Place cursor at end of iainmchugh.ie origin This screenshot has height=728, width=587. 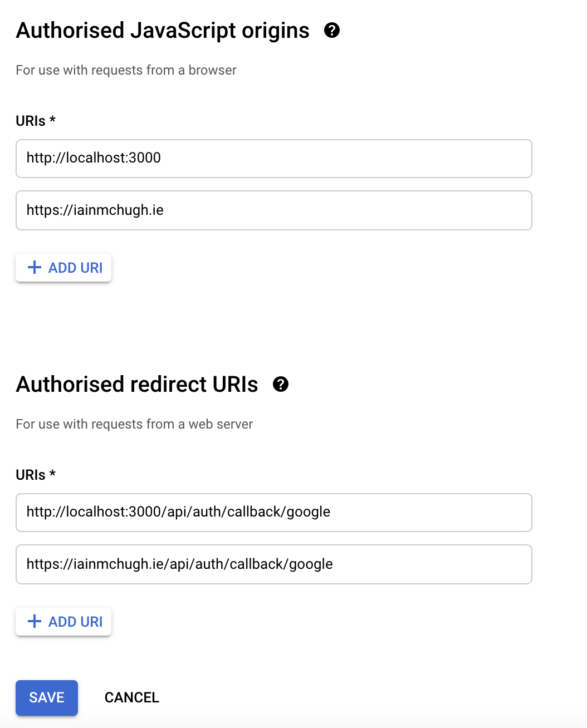[165, 210]
